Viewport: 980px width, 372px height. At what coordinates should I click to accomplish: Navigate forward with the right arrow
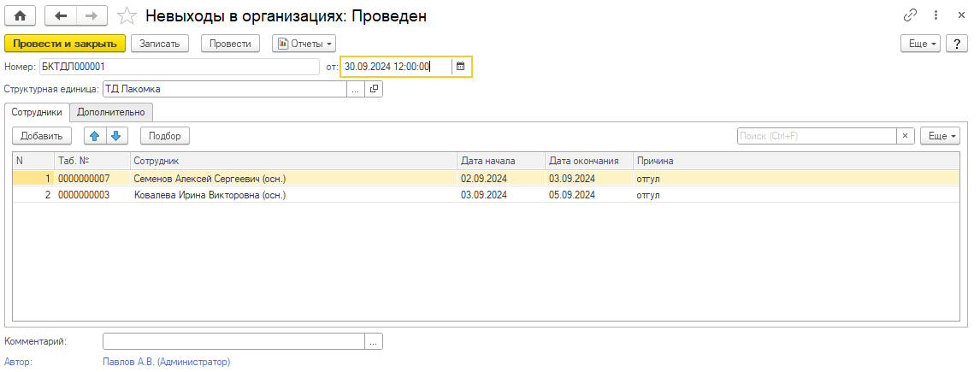click(92, 16)
